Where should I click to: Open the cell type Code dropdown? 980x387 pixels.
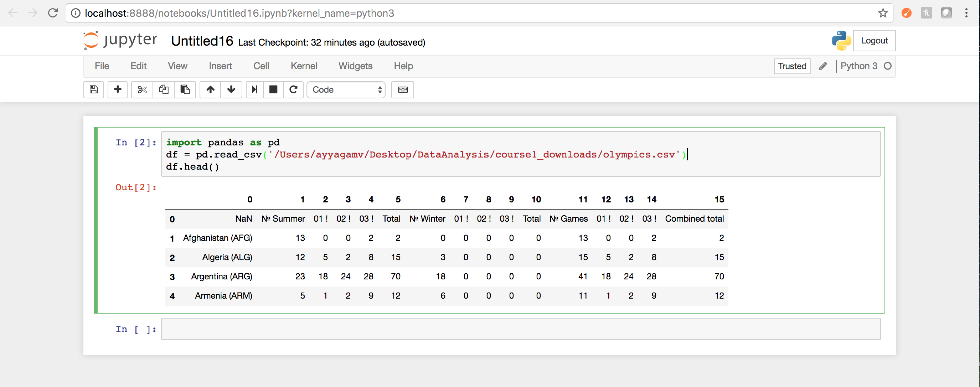pyautogui.click(x=346, y=90)
